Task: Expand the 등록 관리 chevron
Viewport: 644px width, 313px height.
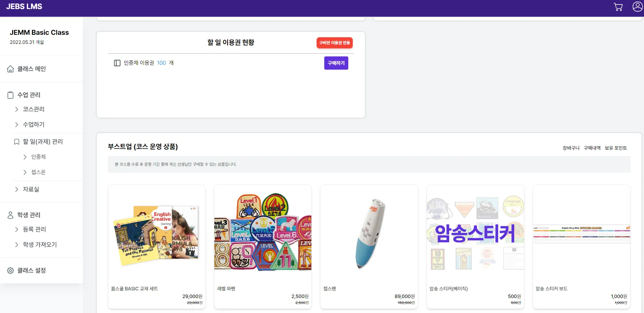Action: click(x=16, y=229)
